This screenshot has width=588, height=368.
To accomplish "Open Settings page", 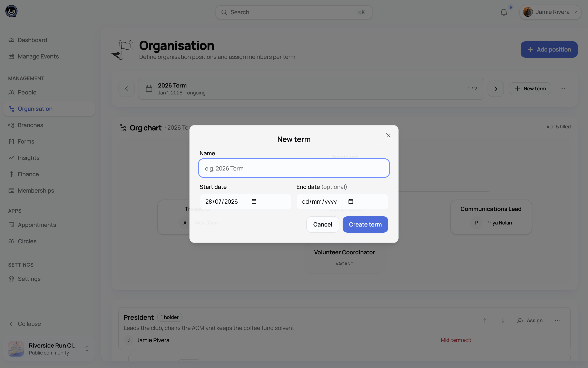I will point(49,279).
